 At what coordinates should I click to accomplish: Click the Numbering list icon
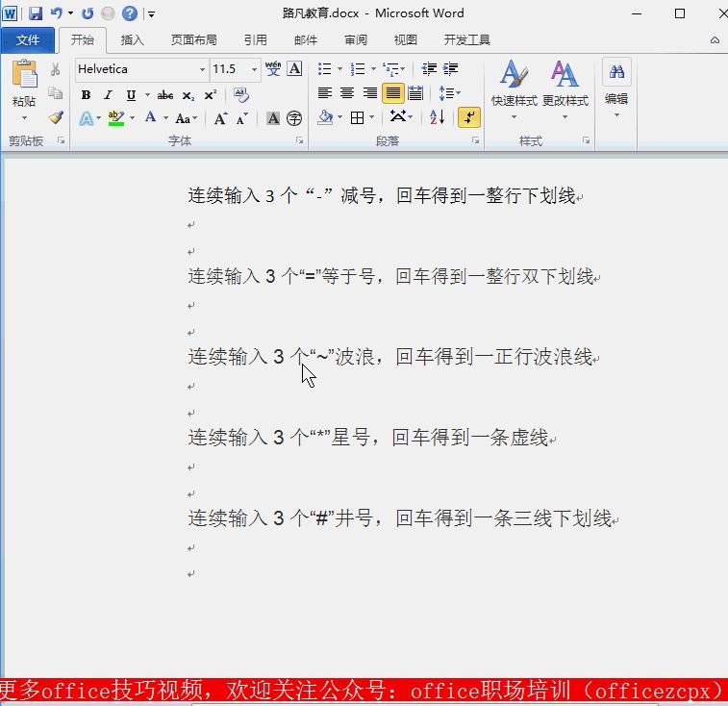click(x=358, y=69)
